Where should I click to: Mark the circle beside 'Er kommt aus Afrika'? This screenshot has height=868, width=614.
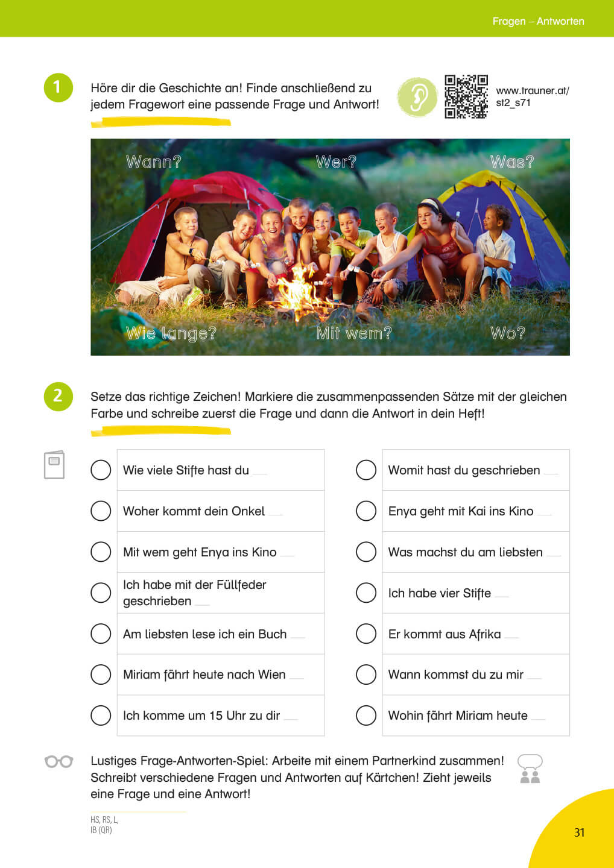(366, 634)
